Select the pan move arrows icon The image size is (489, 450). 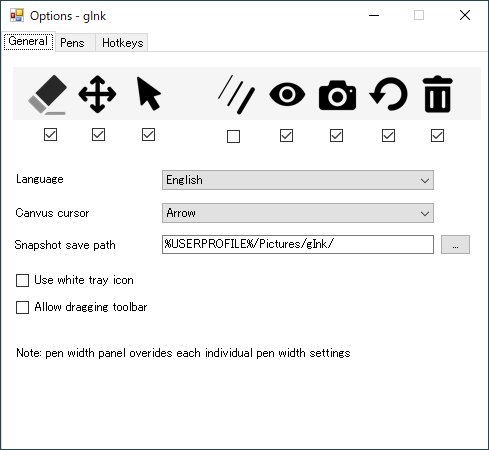pyautogui.click(x=97, y=94)
